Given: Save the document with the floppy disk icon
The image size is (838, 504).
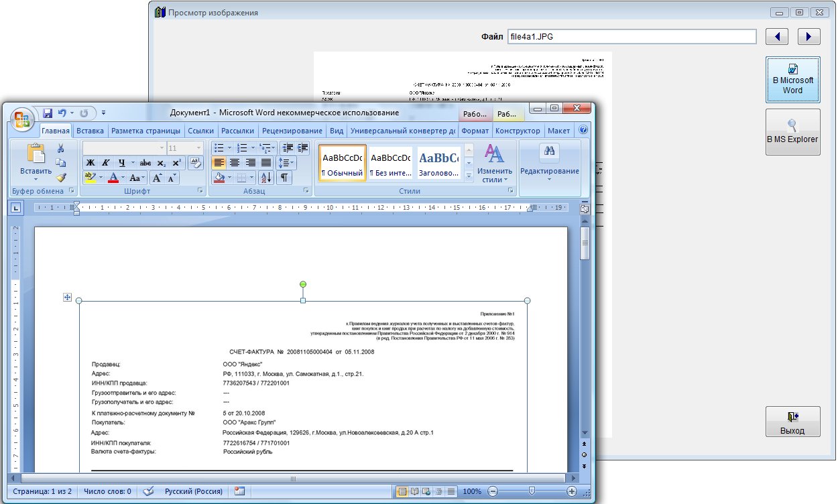Looking at the screenshot, I should [x=48, y=113].
